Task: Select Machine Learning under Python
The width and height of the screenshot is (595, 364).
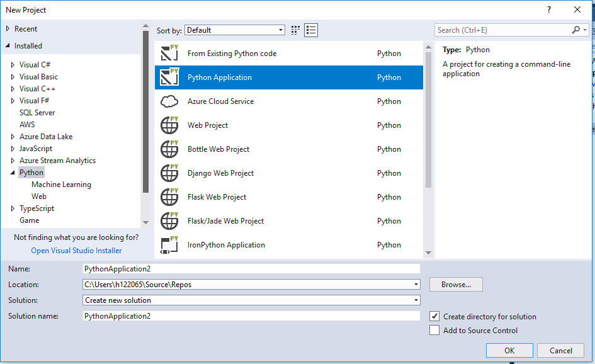Action: pos(61,184)
